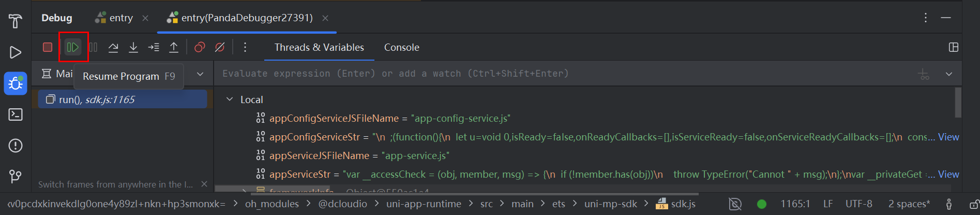
Task: Click the Step Over icon
Action: (x=113, y=47)
